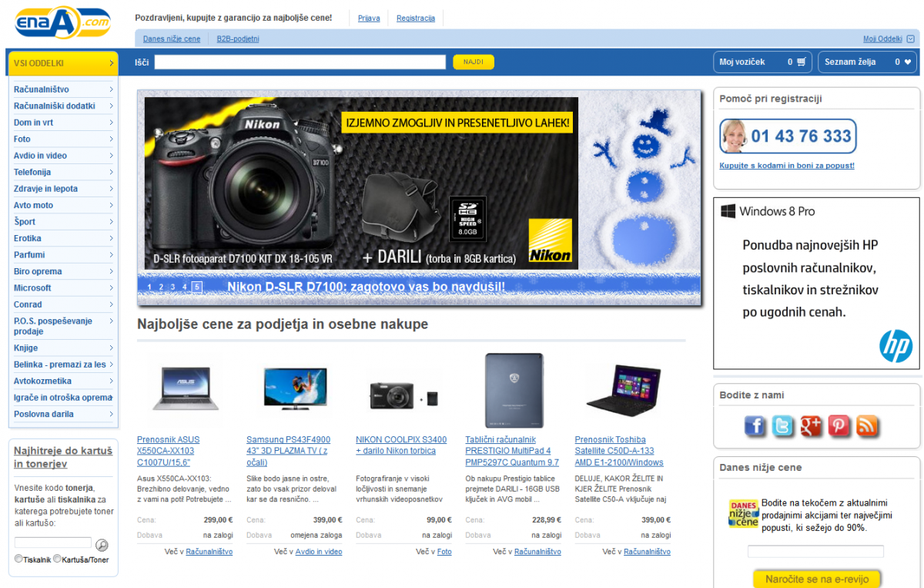Focus the e-revija email field

[x=815, y=552]
